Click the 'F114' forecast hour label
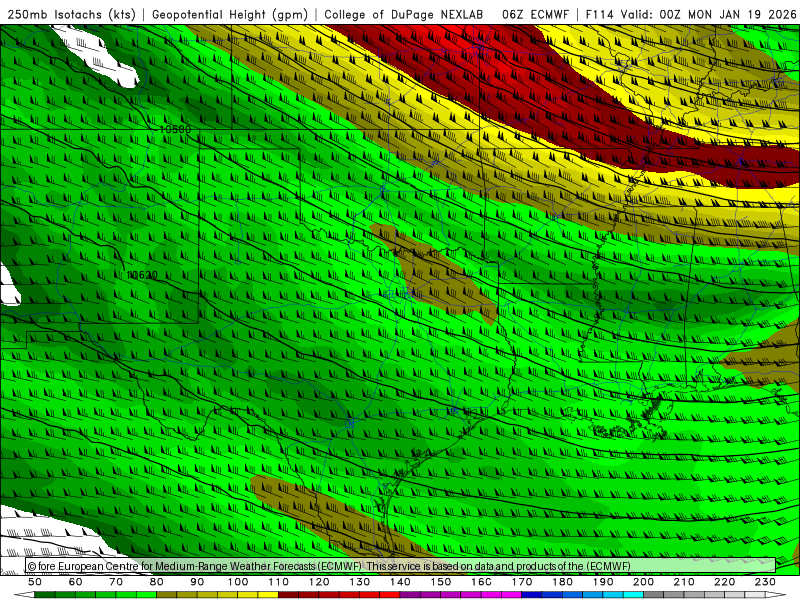 [599, 14]
